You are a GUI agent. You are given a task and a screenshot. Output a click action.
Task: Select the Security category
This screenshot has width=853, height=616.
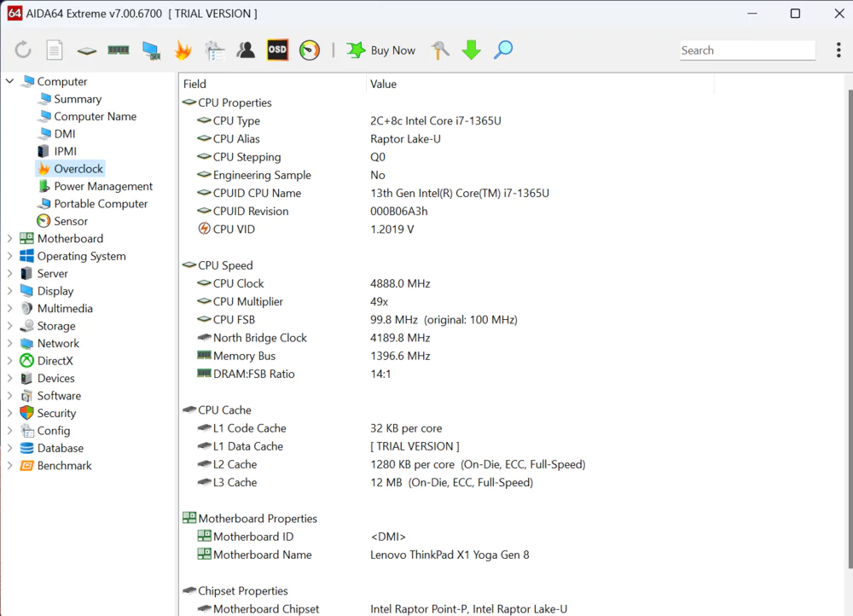(x=56, y=413)
